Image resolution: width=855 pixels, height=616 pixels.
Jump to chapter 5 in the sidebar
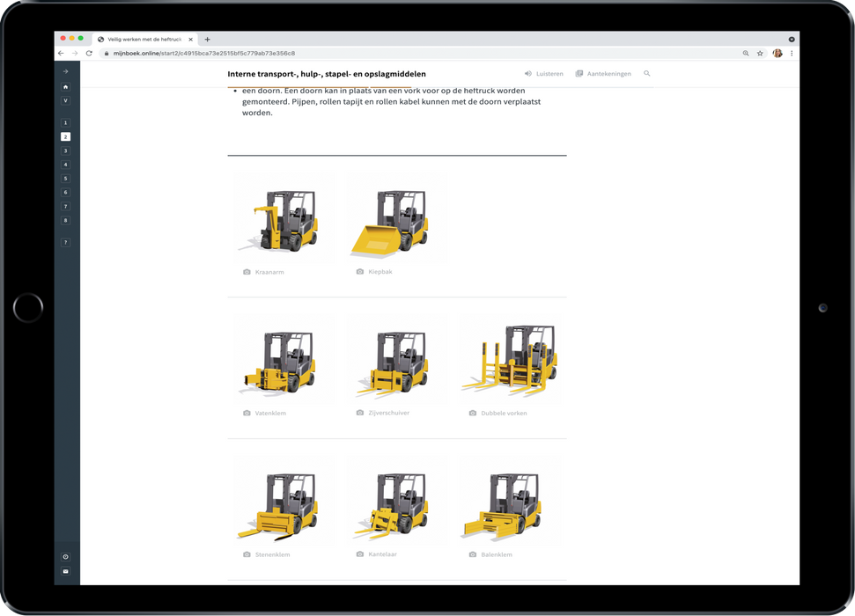tap(65, 179)
